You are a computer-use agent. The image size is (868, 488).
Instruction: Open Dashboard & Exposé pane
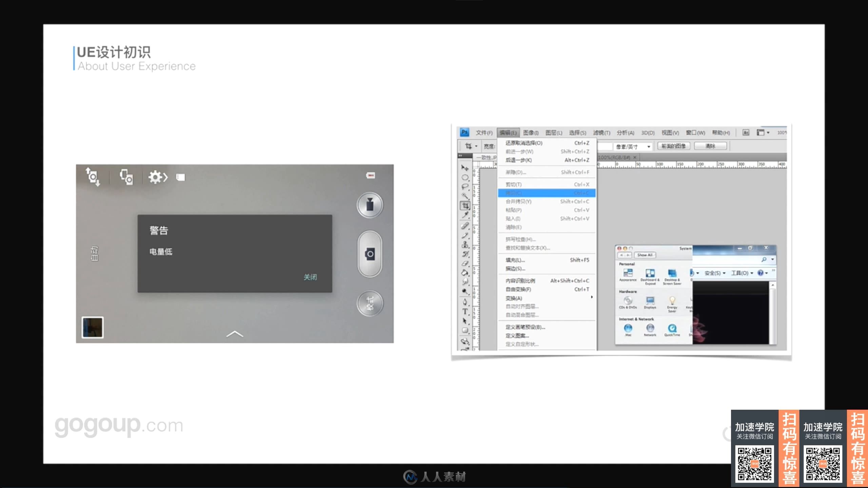[x=650, y=277]
